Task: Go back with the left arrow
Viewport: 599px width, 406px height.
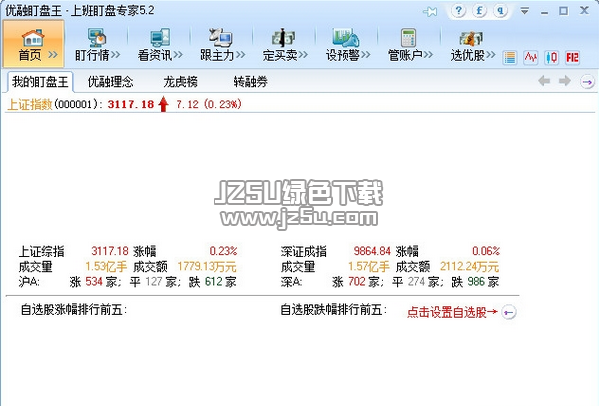Action: pos(544,81)
